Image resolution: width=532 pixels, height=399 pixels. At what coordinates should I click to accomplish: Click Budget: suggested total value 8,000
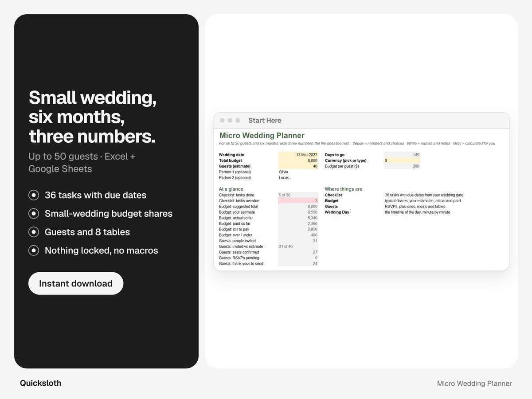click(x=298, y=207)
